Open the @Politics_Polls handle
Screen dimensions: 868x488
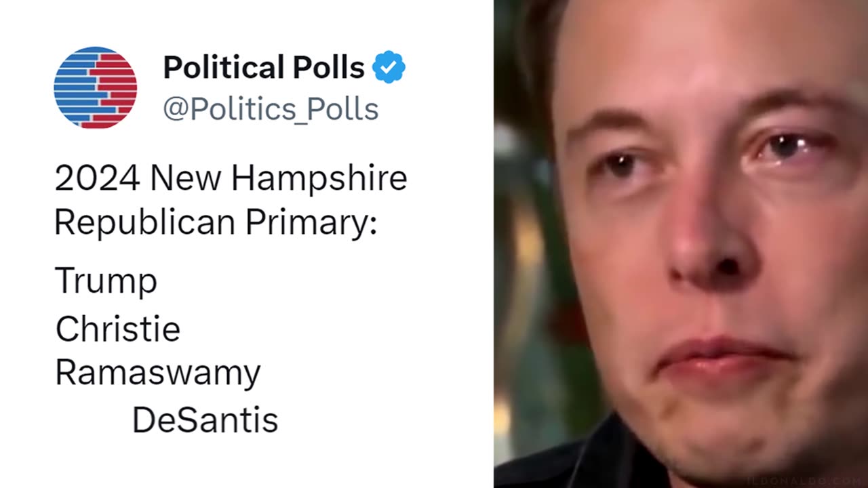pyautogui.click(x=271, y=109)
